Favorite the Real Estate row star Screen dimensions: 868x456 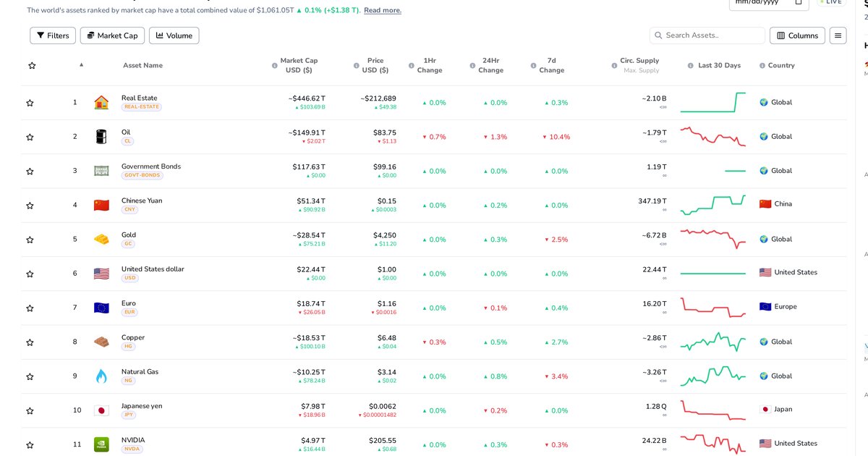pyautogui.click(x=30, y=103)
